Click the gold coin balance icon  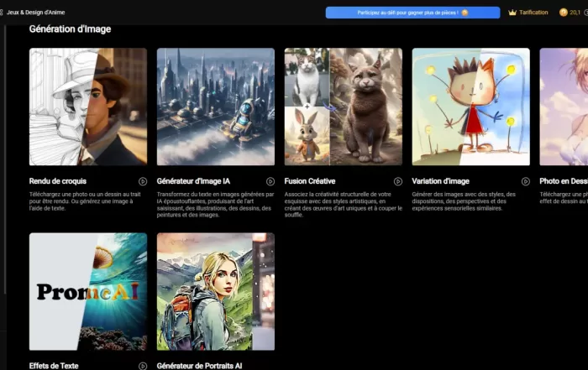coord(563,13)
